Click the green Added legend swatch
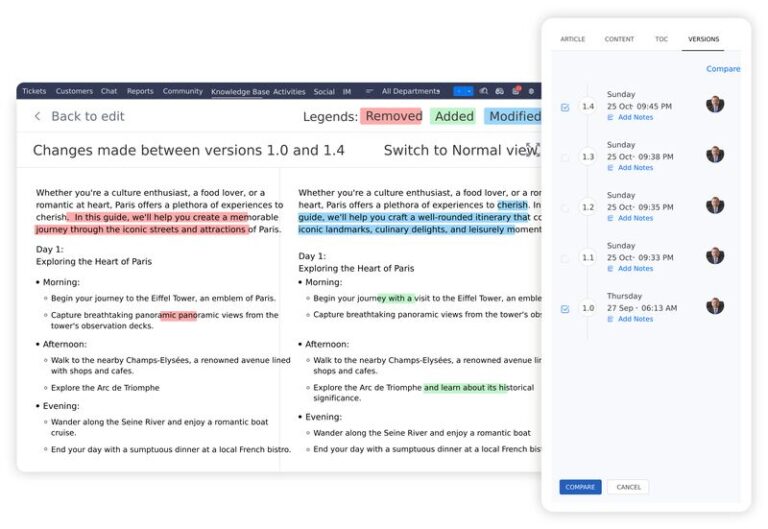768x529 pixels. [454, 116]
